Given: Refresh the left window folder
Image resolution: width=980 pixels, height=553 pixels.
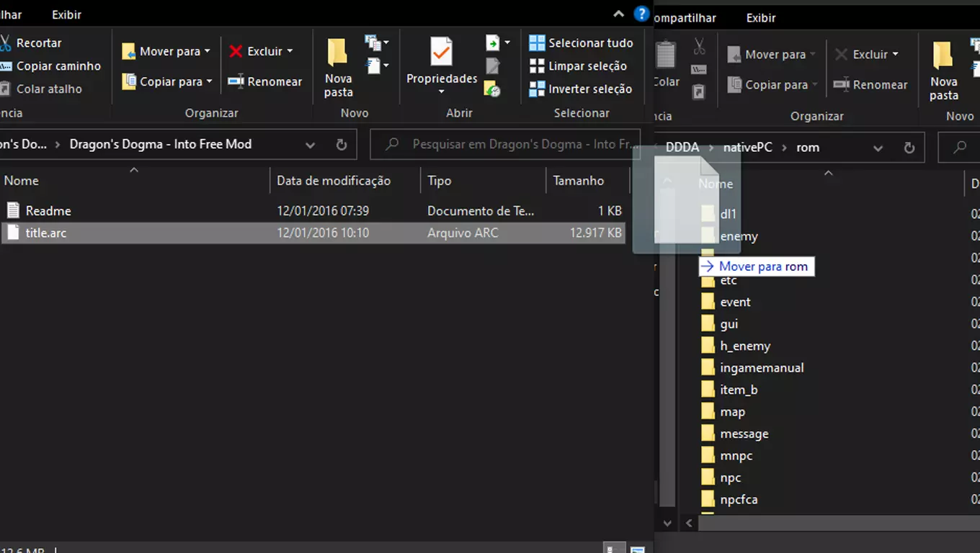Looking at the screenshot, I should coord(342,145).
